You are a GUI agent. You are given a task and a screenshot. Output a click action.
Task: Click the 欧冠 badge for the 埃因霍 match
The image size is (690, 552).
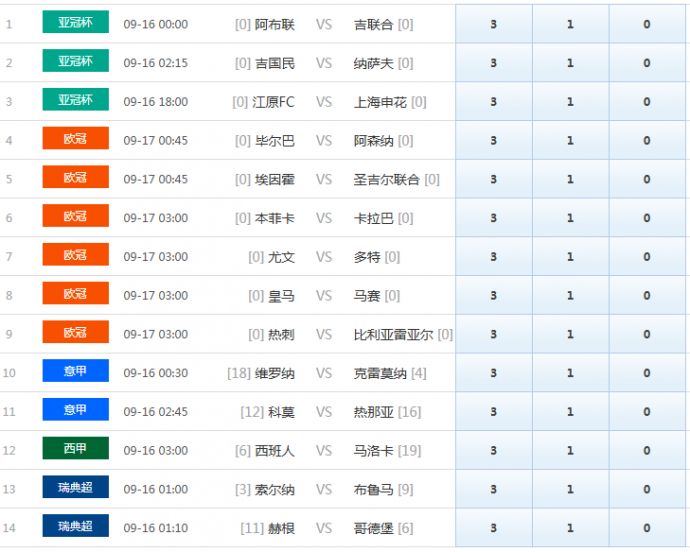pyautogui.click(x=75, y=178)
